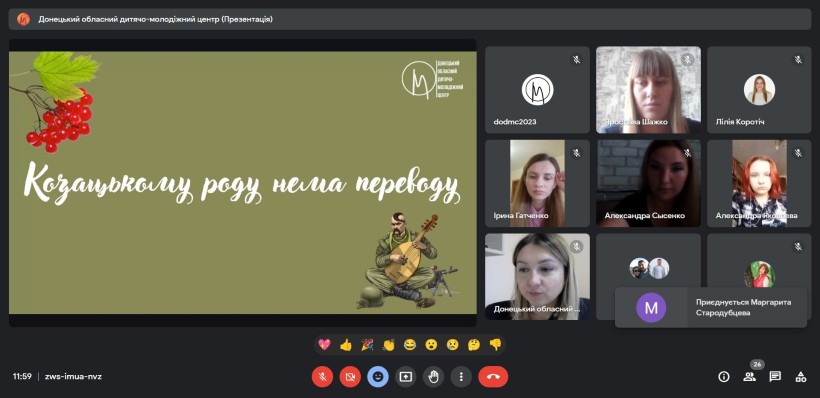Start presenting with the share screen icon

click(x=405, y=377)
